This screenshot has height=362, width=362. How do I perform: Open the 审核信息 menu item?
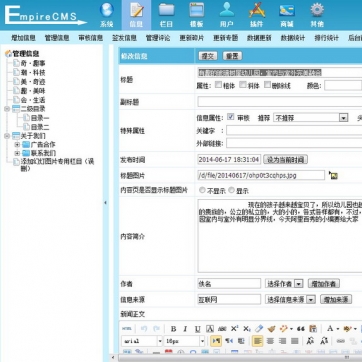91,38
